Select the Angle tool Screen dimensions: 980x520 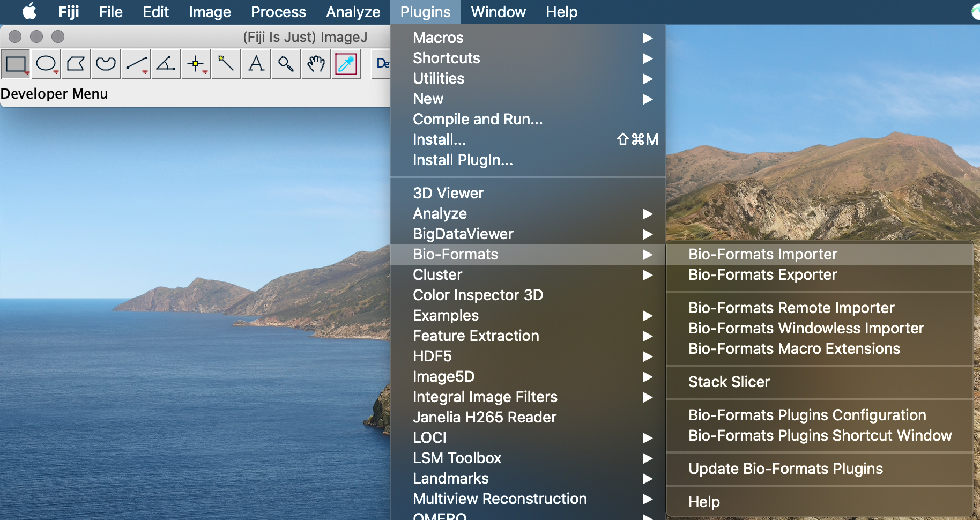[166, 64]
